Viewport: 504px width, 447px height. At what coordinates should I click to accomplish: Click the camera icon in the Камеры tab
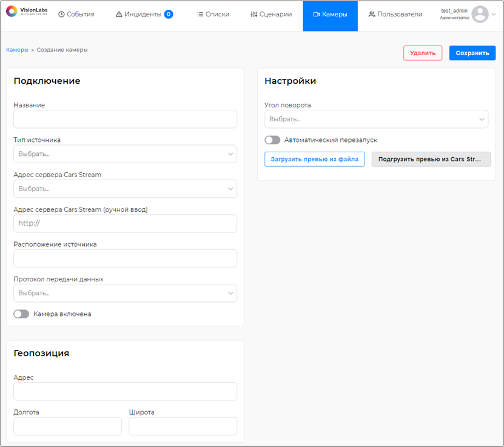[317, 15]
